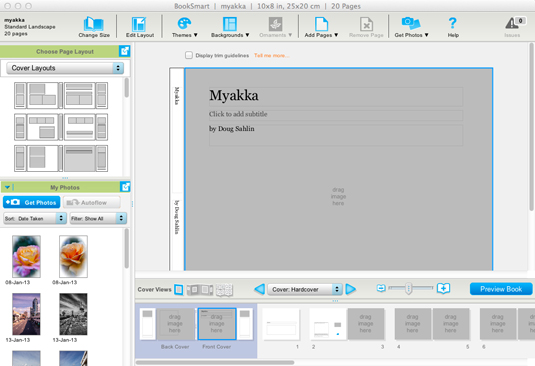Screen dimensions: 535x366
Task: Click the Tell me more link
Action: coord(271,55)
